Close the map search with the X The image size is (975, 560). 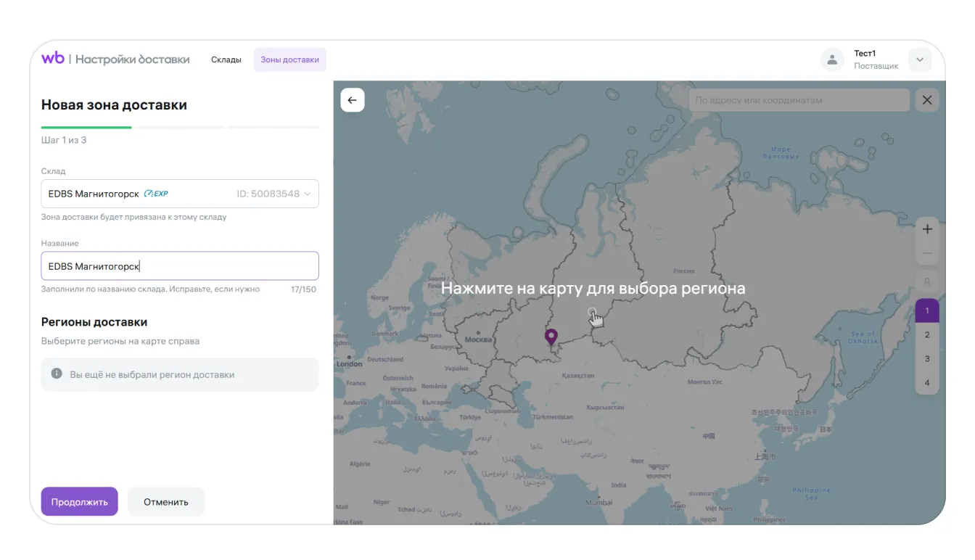pos(926,100)
